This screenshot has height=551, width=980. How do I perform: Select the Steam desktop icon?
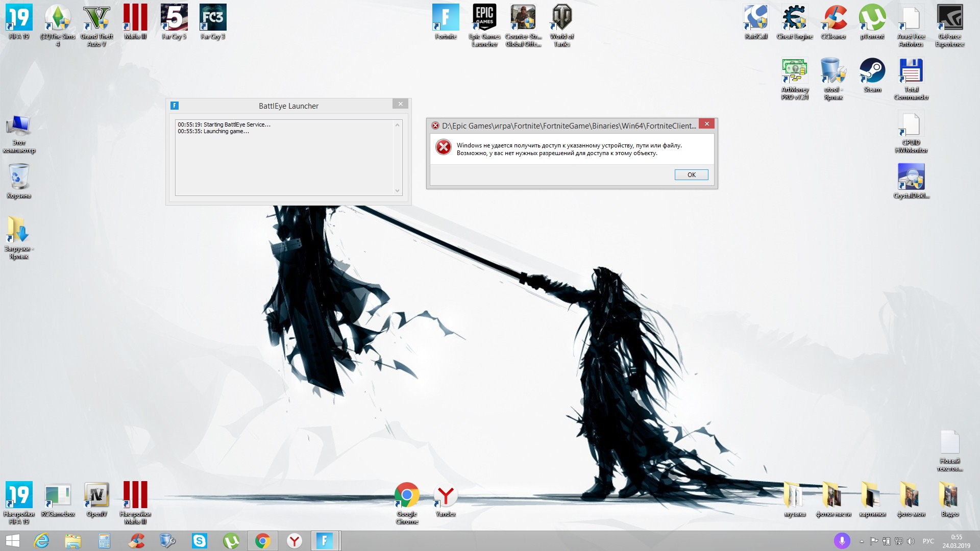[x=872, y=75]
